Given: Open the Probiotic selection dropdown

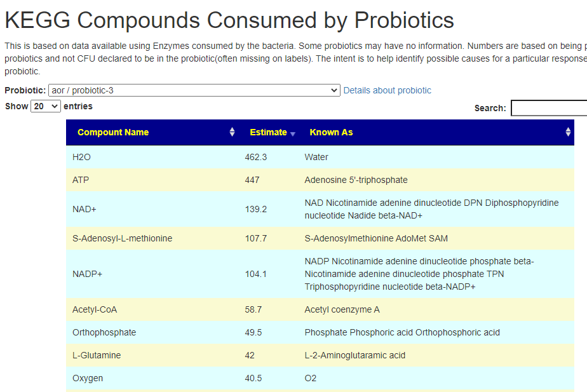Looking at the screenshot, I should point(194,90).
